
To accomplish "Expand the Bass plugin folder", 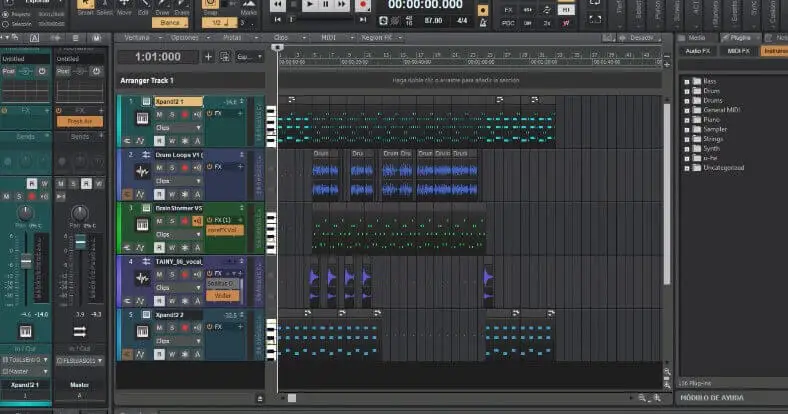I will [687, 81].
